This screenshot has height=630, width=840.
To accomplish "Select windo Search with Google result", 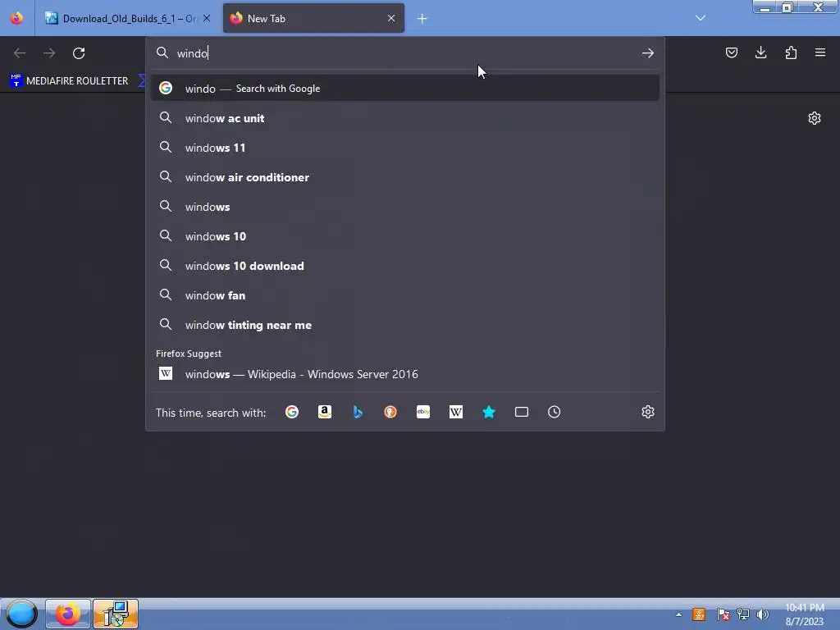I will coord(405,89).
